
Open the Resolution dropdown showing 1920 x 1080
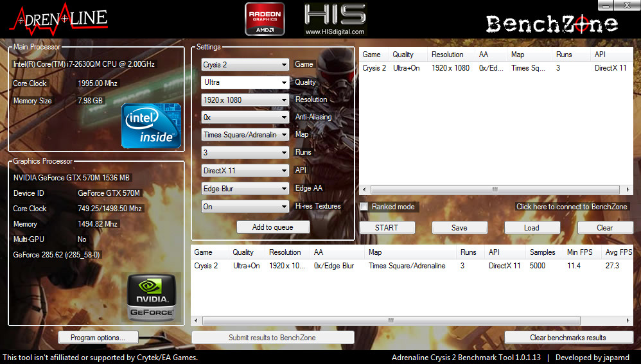tap(245, 100)
